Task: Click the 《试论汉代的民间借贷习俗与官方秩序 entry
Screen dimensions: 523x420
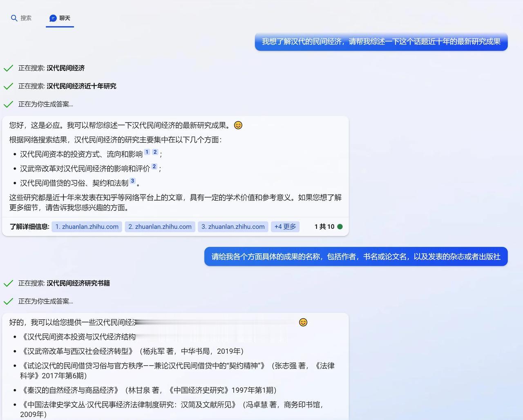Action: pos(177,371)
